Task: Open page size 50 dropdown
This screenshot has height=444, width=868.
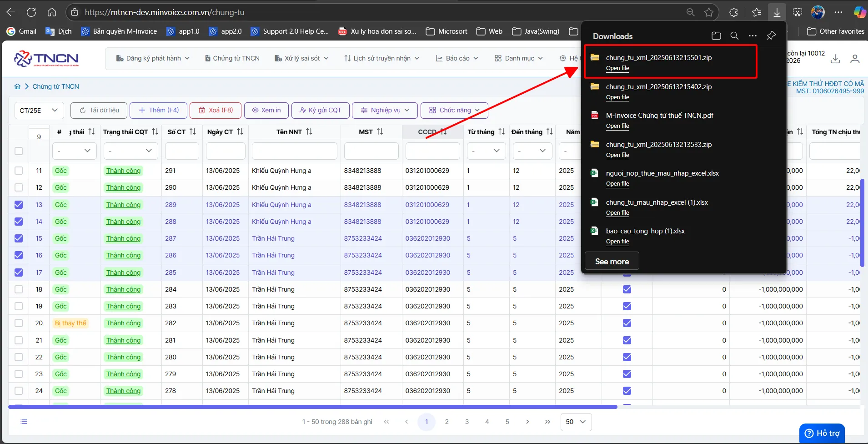Action: coord(576,422)
